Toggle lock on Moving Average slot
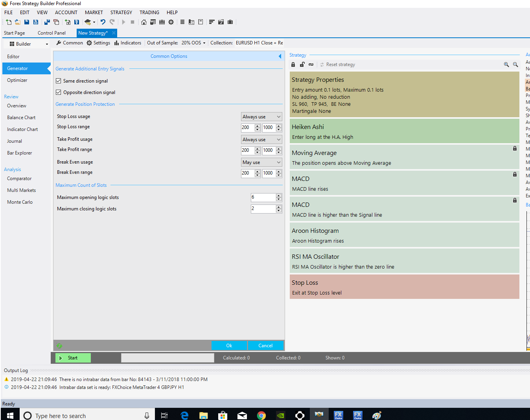This screenshot has width=530, height=420. click(515, 148)
